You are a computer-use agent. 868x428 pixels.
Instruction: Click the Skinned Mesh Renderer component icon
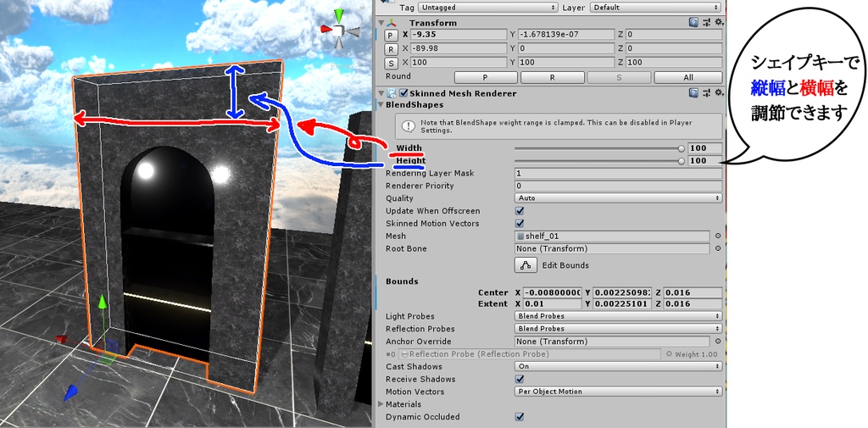[x=392, y=93]
